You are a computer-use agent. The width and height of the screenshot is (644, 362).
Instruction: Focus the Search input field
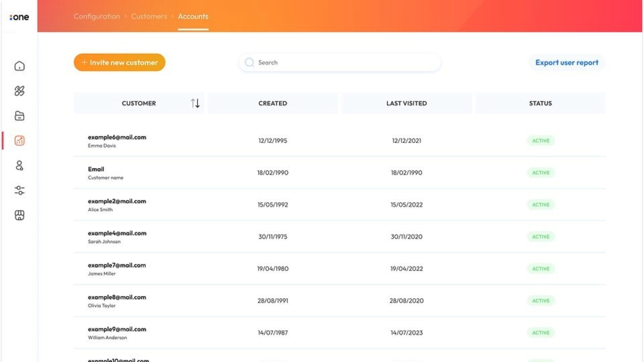point(344,63)
